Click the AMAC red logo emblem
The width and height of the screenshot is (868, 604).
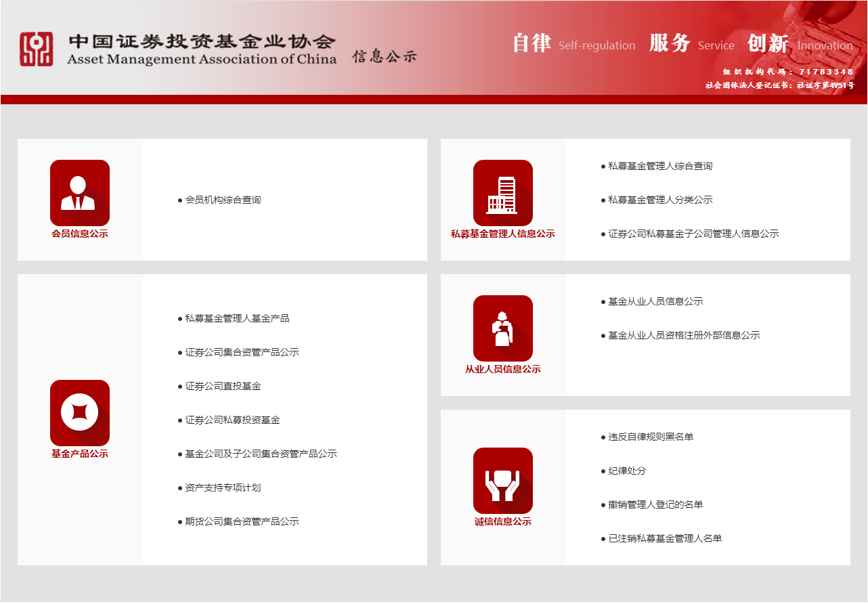pos(36,49)
